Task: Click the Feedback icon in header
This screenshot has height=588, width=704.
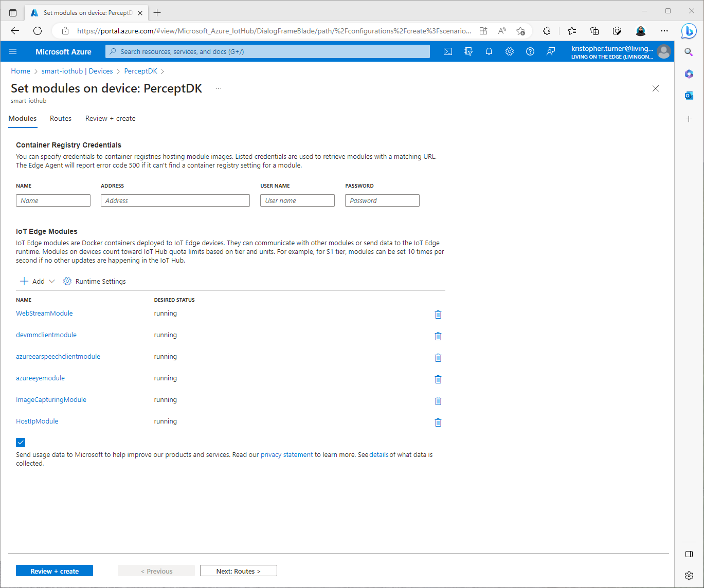Action: pyautogui.click(x=551, y=51)
